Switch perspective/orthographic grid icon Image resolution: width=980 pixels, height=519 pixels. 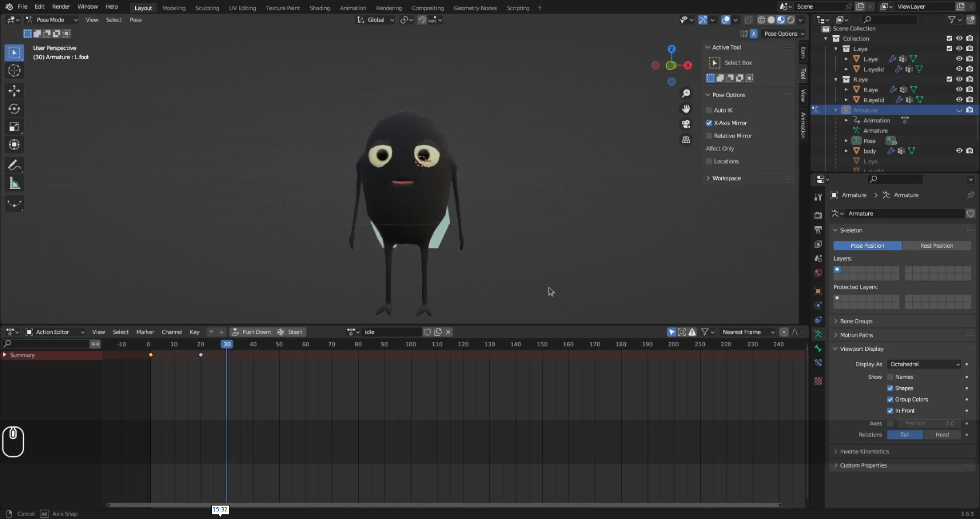coord(686,139)
